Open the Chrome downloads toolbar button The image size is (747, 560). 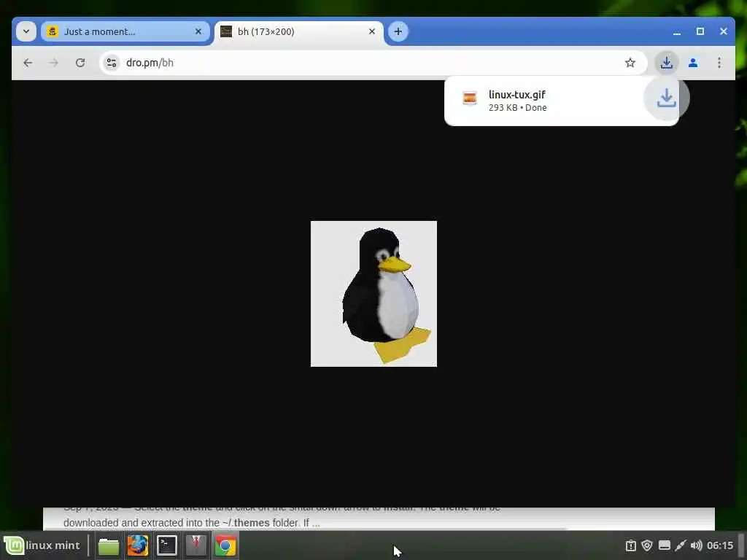pyautogui.click(x=667, y=63)
